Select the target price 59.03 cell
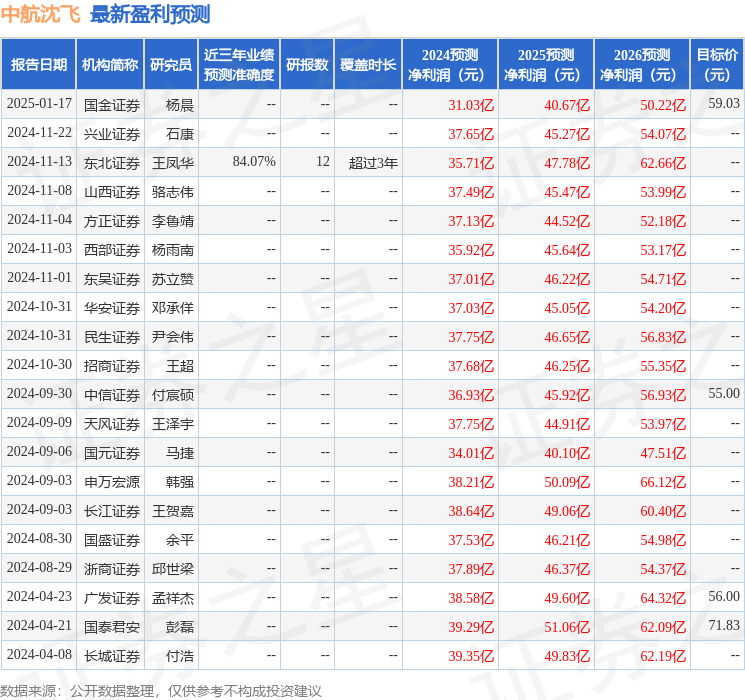The height and width of the screenshot is (700, 745). click(717, 104)
